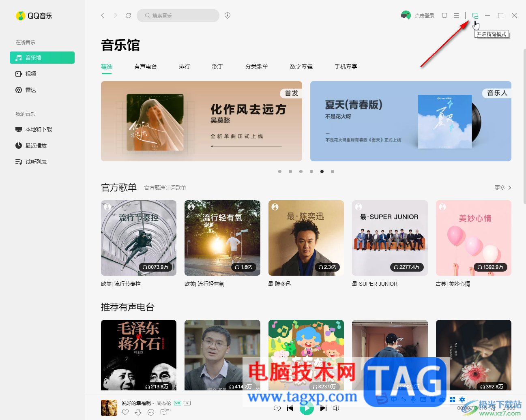Switch to simplified mode (开启精简模式) icon
Image resolution: width=526 pixels, height=420 pixels.
475,15
